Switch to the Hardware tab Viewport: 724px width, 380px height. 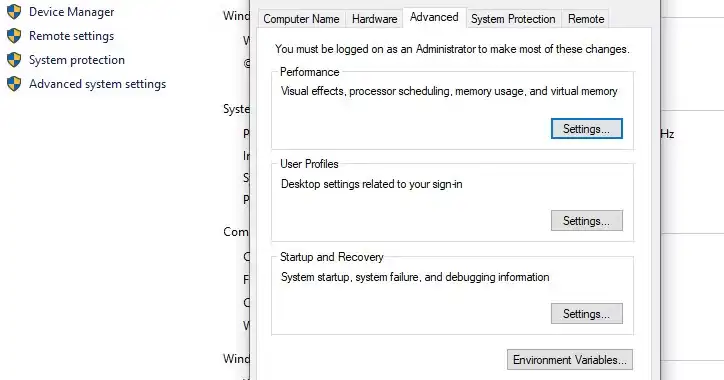[374, 19]
